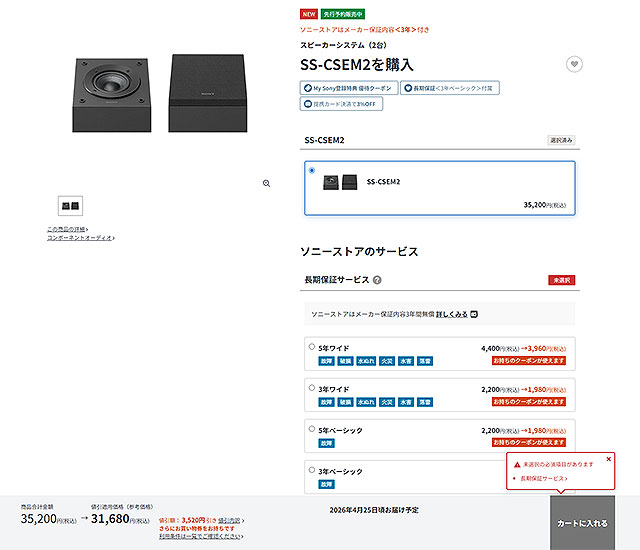Click the help question mark beside 長期保証サービス
This screenshot has width=640, height=550.
(x=377, y=280)
